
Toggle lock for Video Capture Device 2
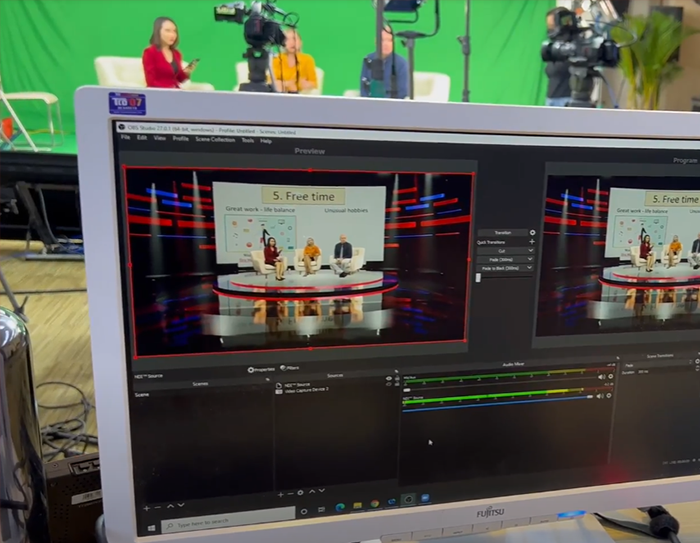(x=397, y=384)
